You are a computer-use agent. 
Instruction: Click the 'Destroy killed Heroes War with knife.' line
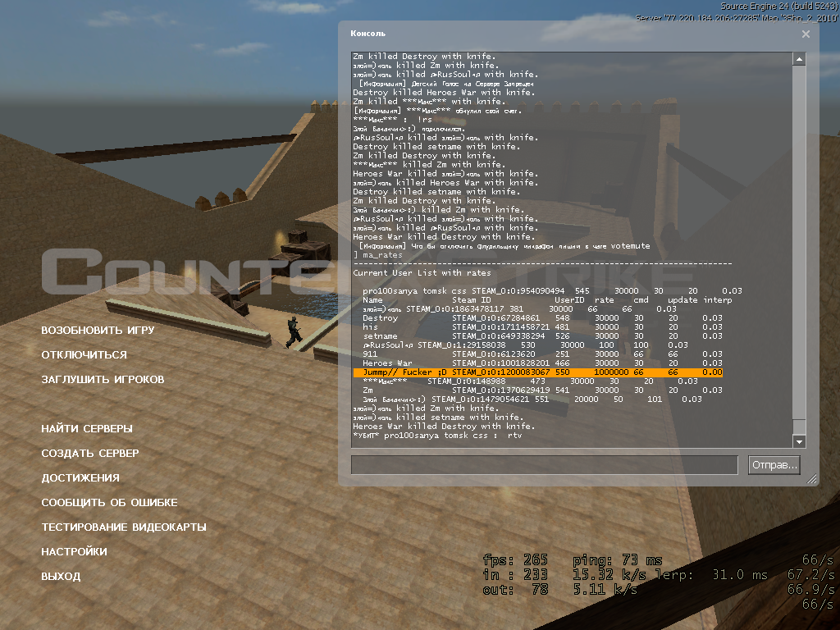[x=444, y=93]
